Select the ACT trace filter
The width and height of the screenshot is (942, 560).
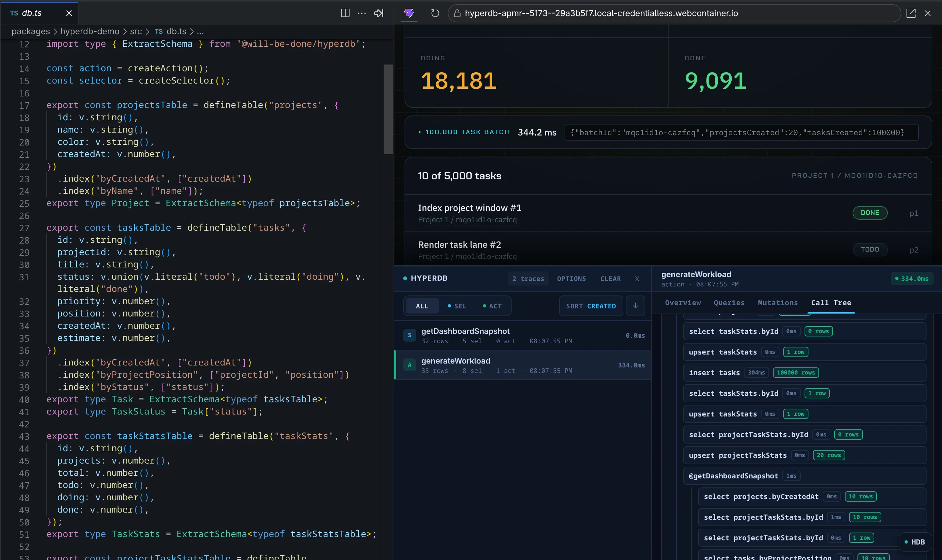point(492,306)
